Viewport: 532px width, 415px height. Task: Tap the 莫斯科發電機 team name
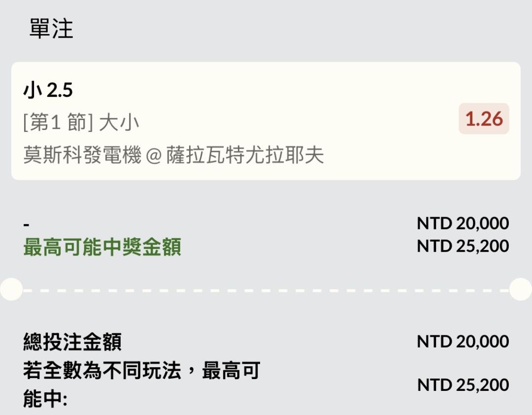pyautogui.click(x=82, y=156)
